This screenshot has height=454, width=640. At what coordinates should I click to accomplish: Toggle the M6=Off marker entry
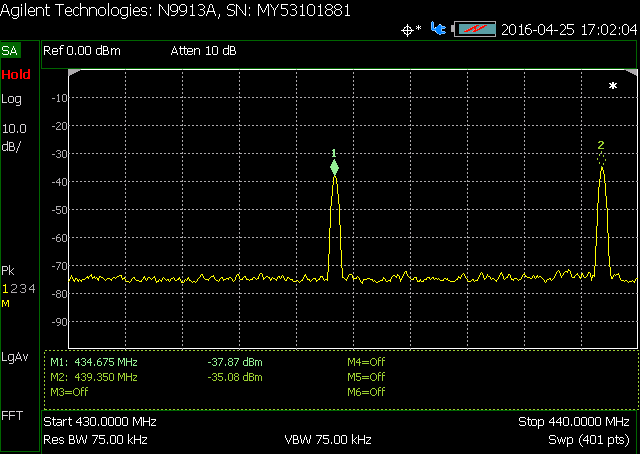[x=365, y=392]
